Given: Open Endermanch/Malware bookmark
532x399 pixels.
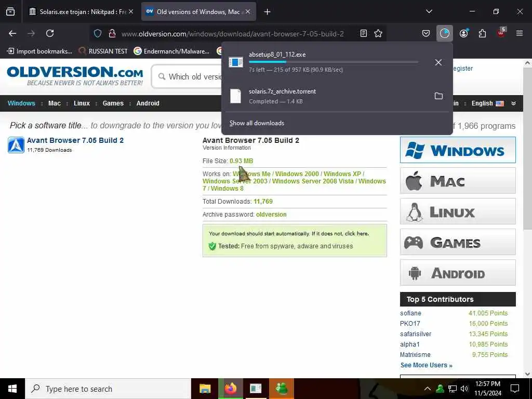Looking at the screenshot, I should (171, 51).
